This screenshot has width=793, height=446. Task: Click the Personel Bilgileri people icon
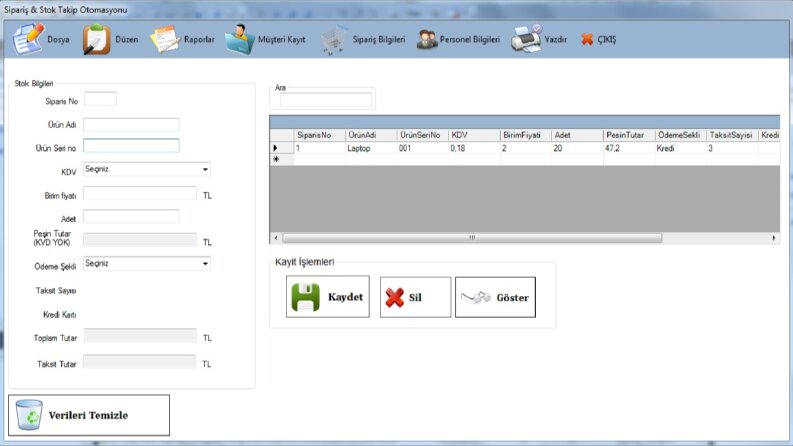tap(426, 39)
